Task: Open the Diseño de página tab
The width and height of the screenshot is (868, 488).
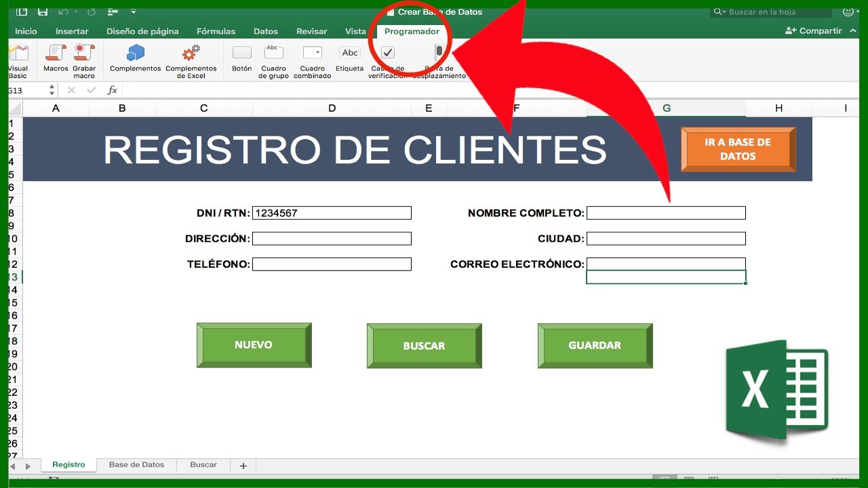Action: coord(142,31)
